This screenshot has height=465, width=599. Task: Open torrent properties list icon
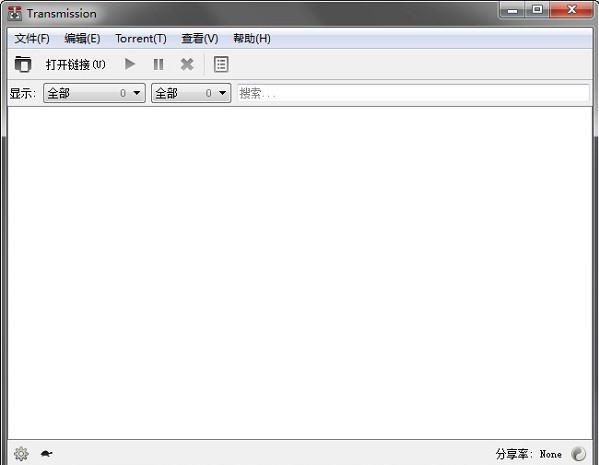[x=221, y=64]
